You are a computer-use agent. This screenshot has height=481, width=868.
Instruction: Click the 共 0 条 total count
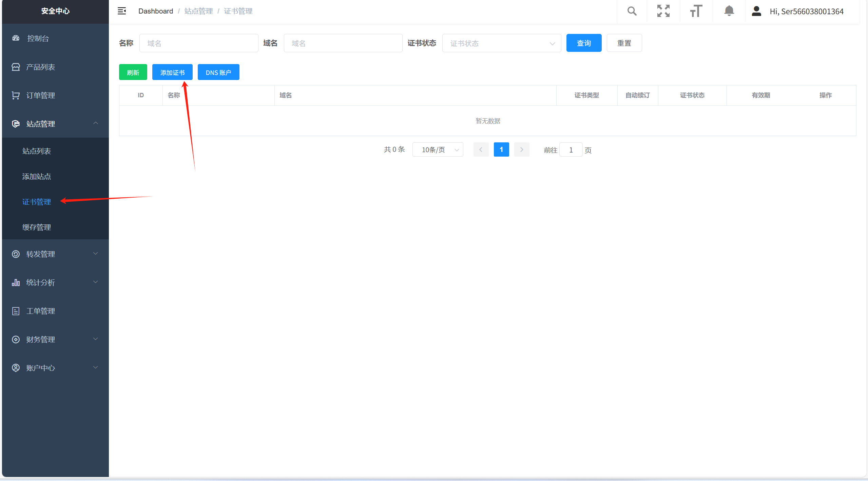(394, 149)
